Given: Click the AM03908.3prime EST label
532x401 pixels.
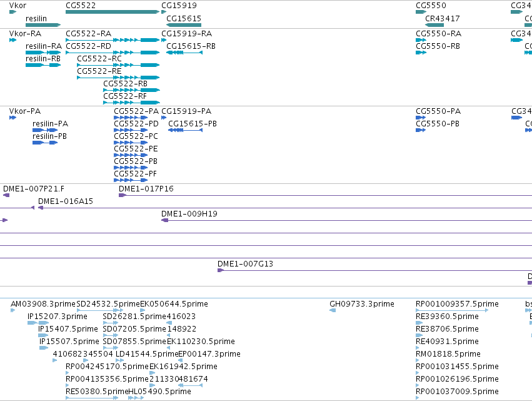Looking at the screenshot, I should coord(43,304).
